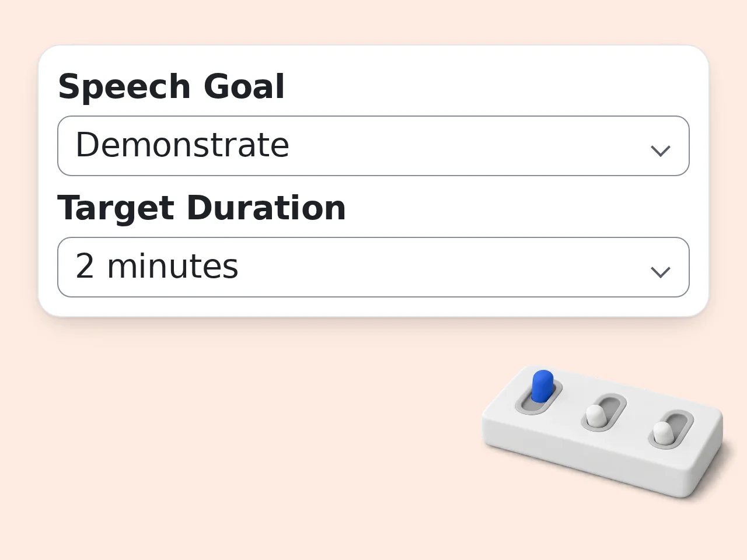Click the white knob of the last switch

[x=662, y=432]
